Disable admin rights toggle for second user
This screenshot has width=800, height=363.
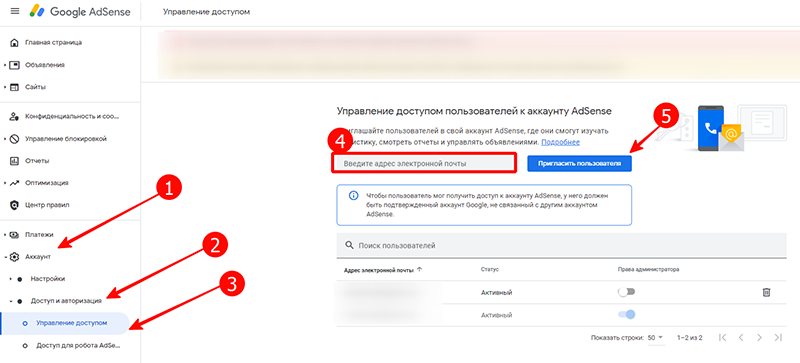point(627,314)
